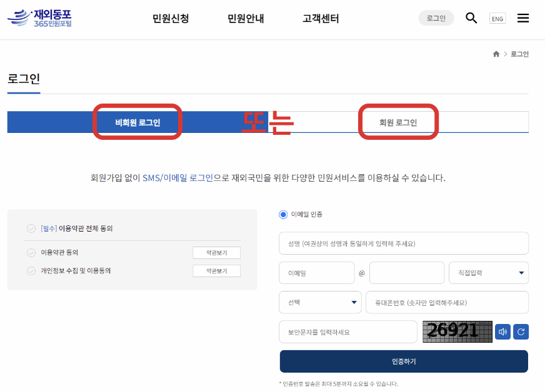The width and height of the screenshot is (545, 392).
Task: Switch to the 회원 로그인 tab
Action: pyautogui.click(x=398, y=122)
